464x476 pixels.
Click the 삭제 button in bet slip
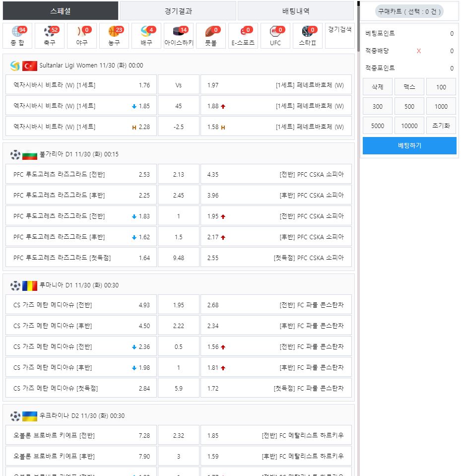pos(378,87)
